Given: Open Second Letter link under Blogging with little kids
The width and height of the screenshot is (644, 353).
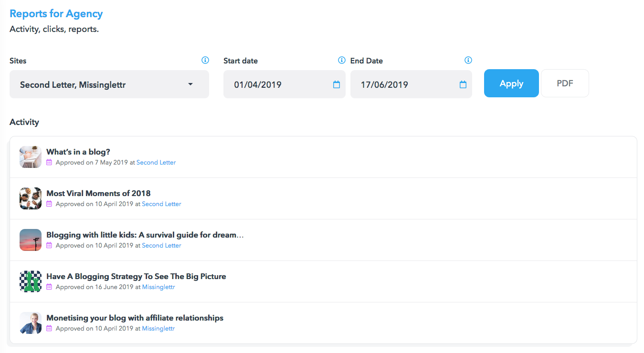Looking at the screenshot, I should 162,246.
